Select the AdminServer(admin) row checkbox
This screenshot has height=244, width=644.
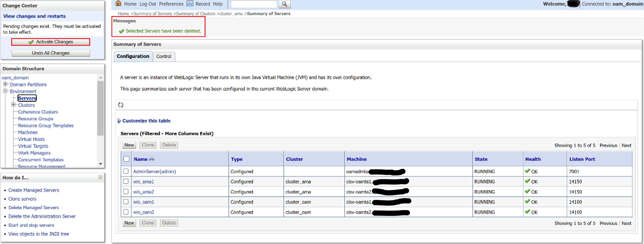(126, 171)
